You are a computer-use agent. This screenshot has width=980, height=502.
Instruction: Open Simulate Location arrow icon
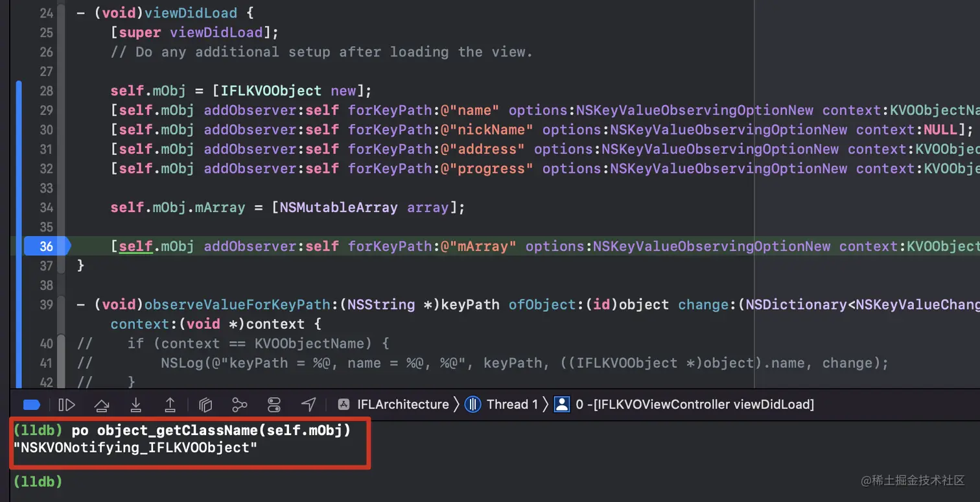click(x=309, y=405)
